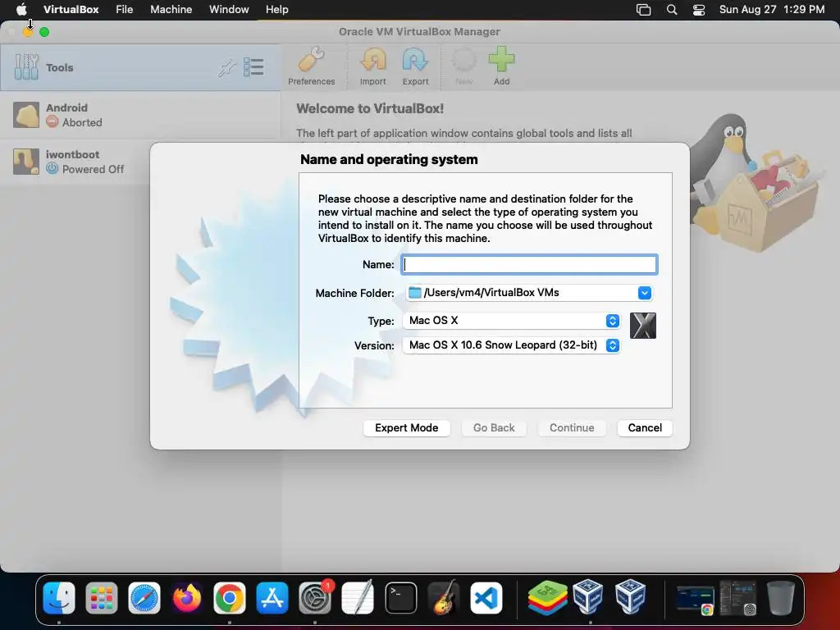Open the Tools list menu icon

click(x=253, y=67)
